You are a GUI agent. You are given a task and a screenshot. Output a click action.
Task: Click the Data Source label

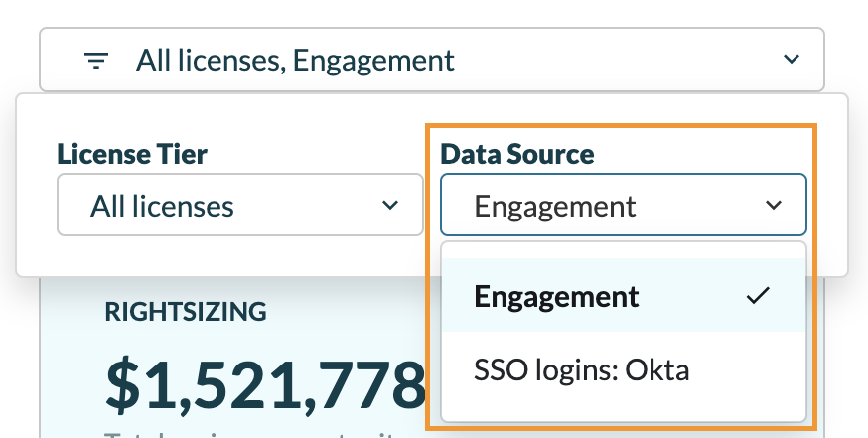[x=517, y=154]
